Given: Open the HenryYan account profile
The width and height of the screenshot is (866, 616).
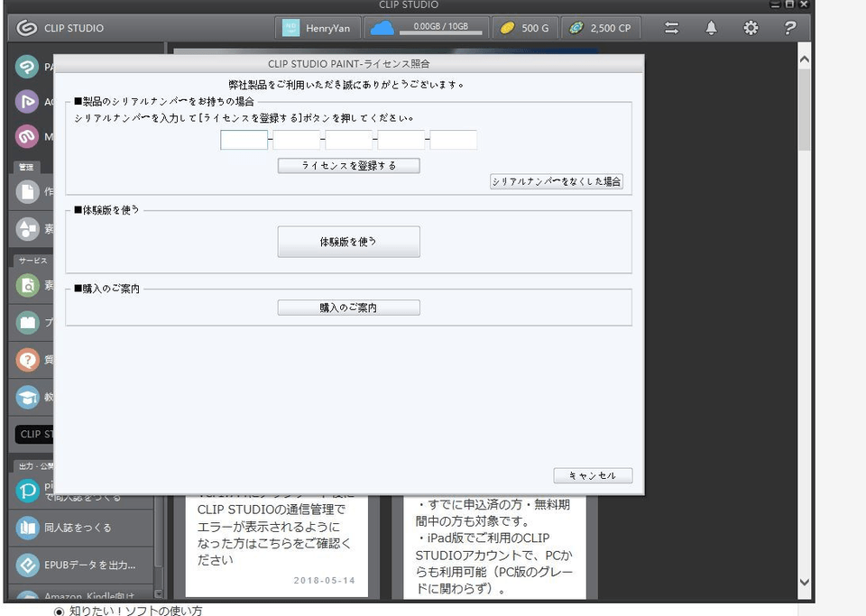Looking at the screenshot, I should pos(318,28).
